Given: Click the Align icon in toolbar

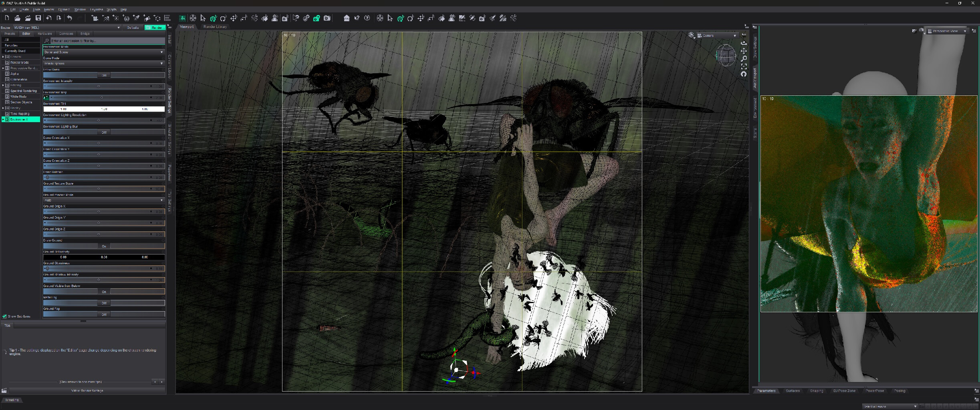Looking at the screenshot, I should coord(167,18).
